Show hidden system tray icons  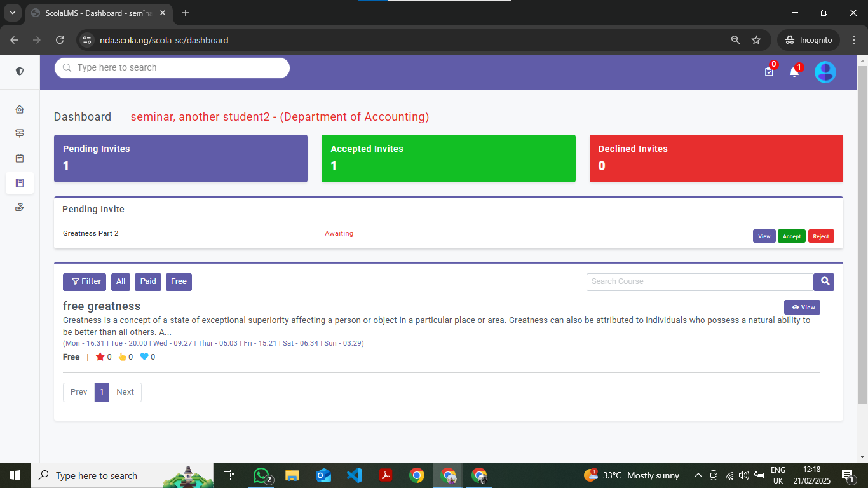point(698,475)
